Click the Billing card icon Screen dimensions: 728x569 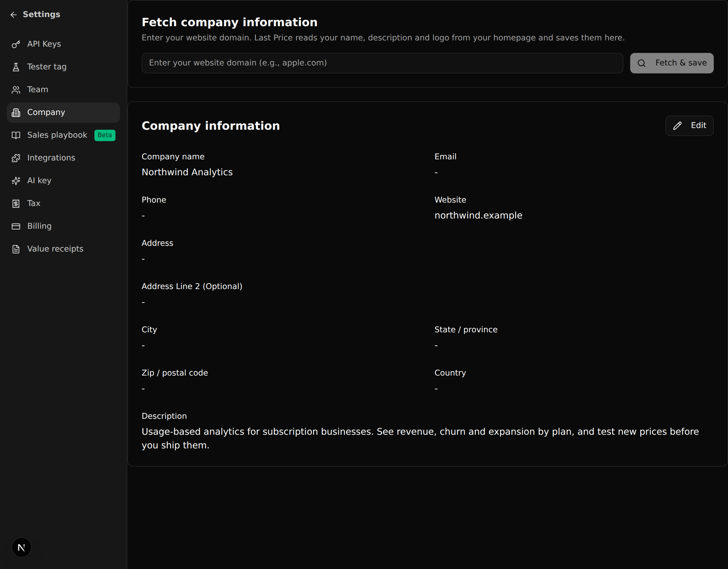click(x=16, y=226)
